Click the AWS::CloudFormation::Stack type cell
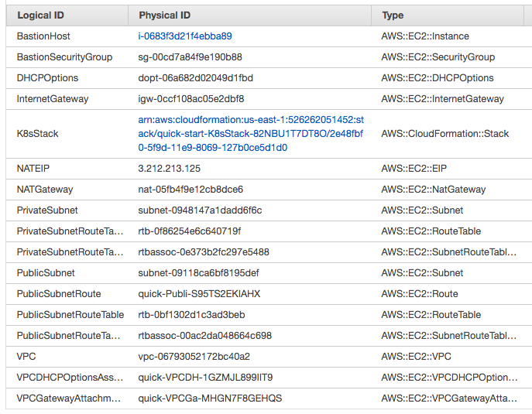The image size is (532, 414). pos(444,134)
